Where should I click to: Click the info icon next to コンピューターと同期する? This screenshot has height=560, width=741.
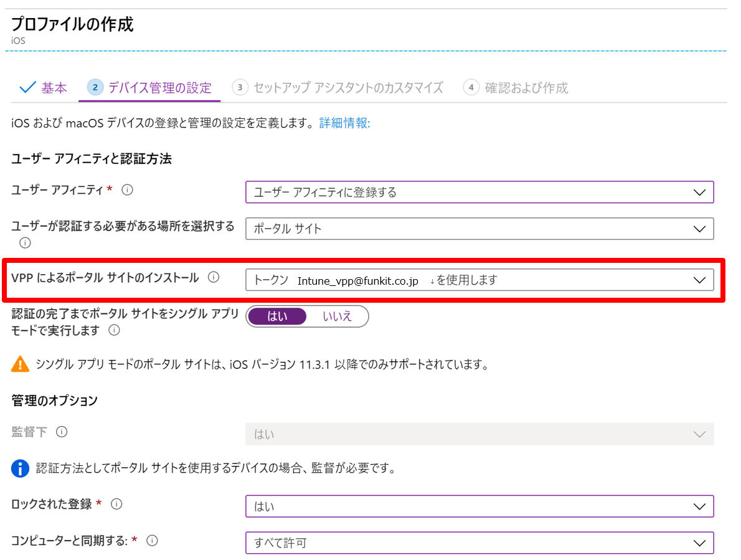(x=152, y=541)
